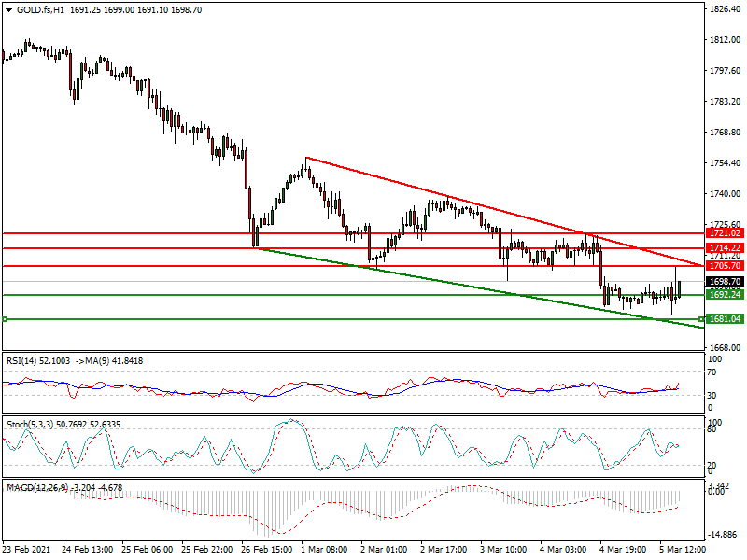The height and width of the screenshot is (560, 747).
Task: Click the green 1692.24 price label
Action: (726, 295)
